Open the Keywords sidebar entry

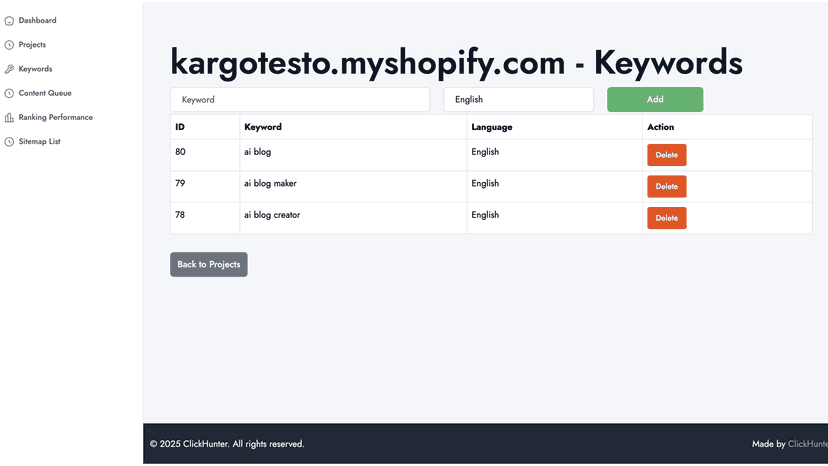(x=35, y=69)
